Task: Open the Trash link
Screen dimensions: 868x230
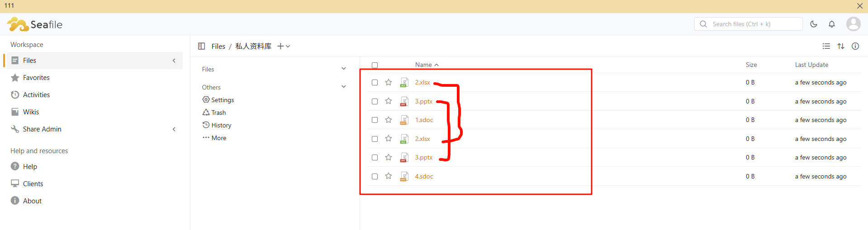Action: click(x=218, y=113)
